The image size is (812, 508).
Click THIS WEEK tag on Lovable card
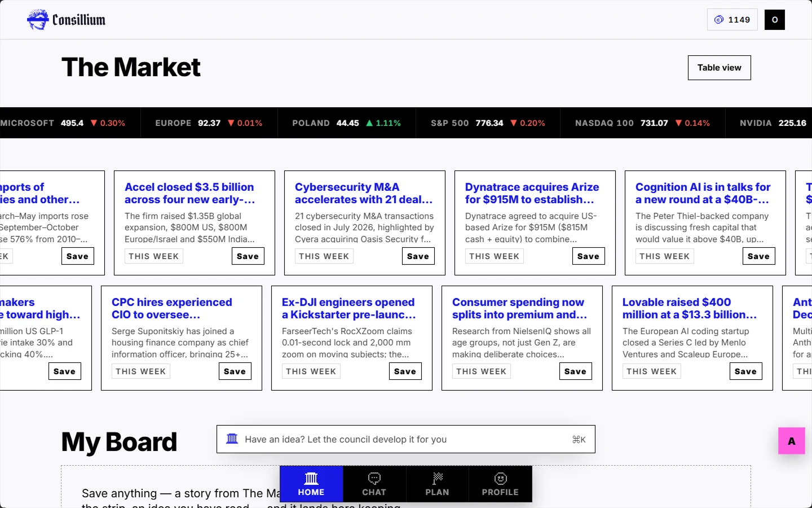coord(651,371)
